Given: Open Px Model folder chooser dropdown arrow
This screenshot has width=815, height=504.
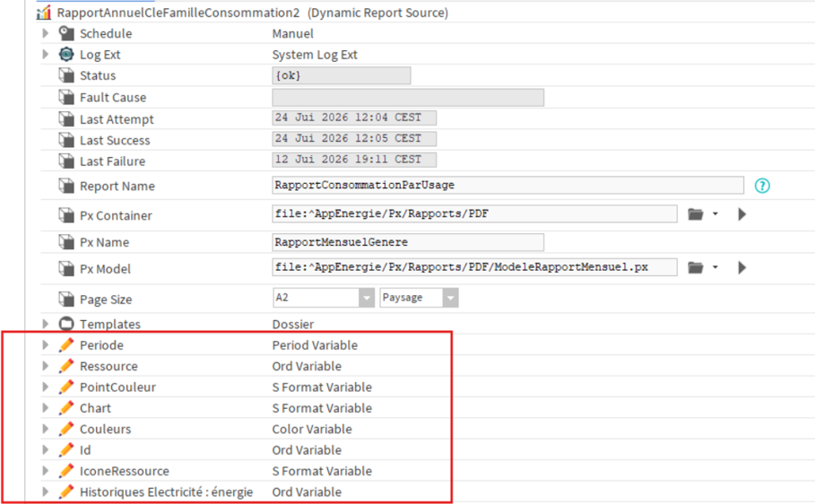Looking at the screenshot, I should pos(715,267).
